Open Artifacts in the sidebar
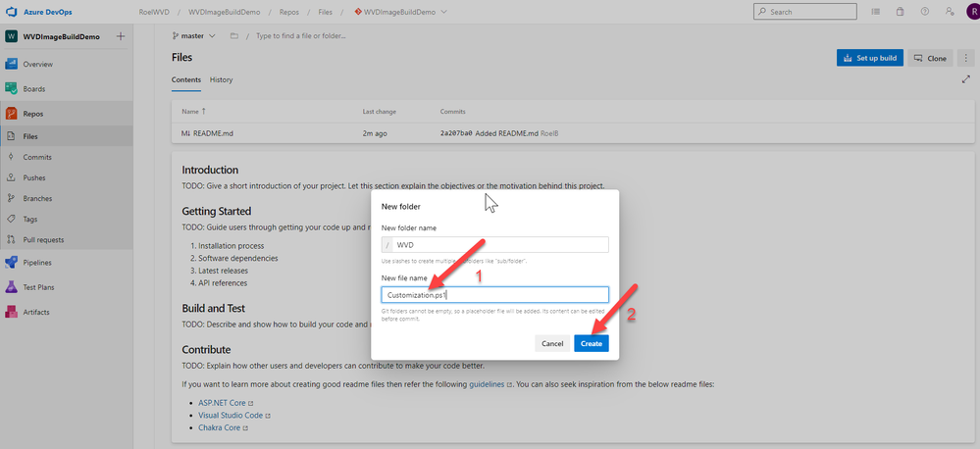This screenshot has width=980, height=449. pyautogui.click(x=35, y=312)
